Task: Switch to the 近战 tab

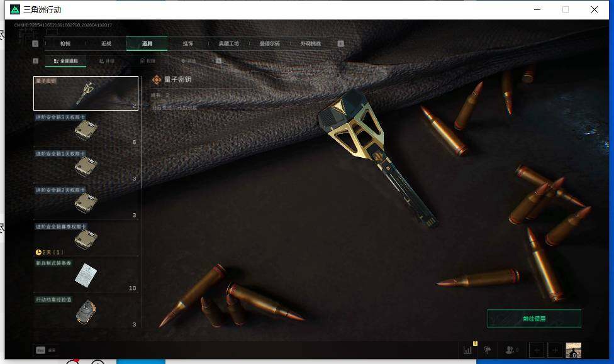Action: [x=106, y=43]
